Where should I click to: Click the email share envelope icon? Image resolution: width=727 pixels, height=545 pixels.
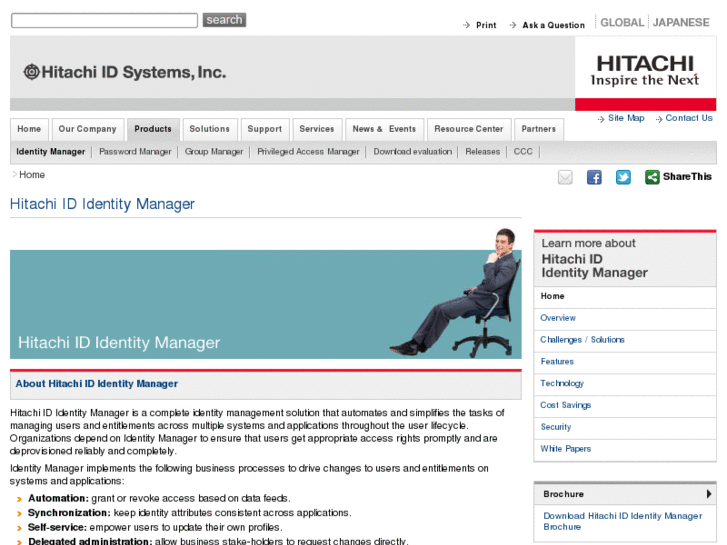(565, 177)
